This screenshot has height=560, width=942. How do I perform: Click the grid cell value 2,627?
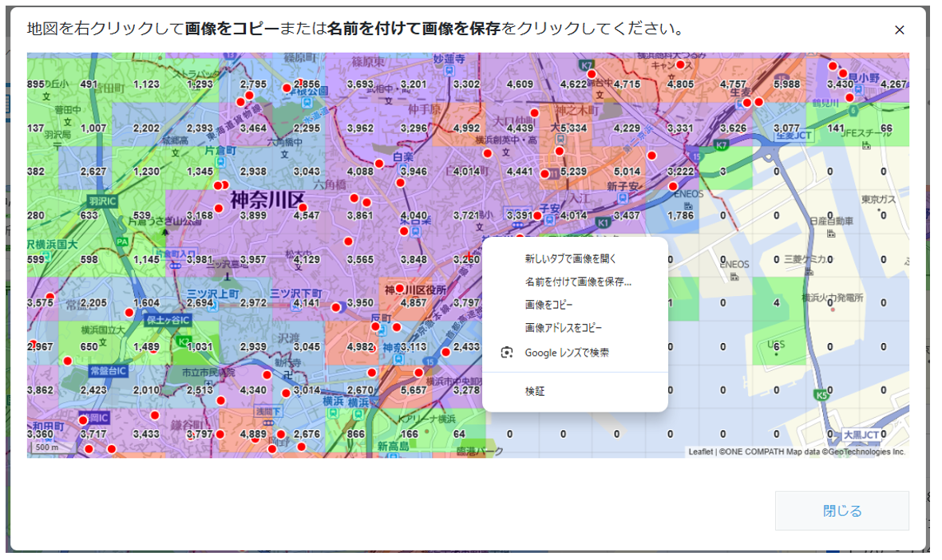[93, 171]
